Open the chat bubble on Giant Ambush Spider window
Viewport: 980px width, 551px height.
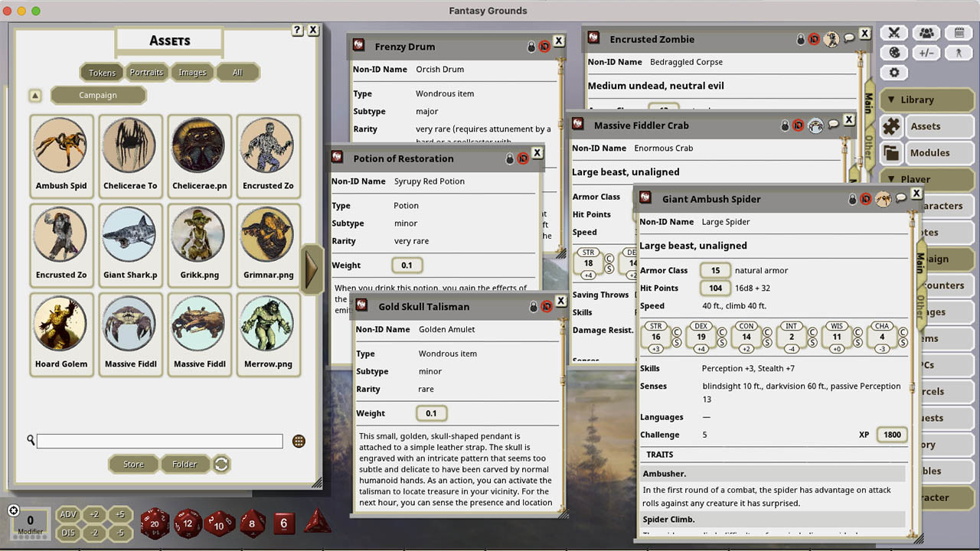(900, 197)
